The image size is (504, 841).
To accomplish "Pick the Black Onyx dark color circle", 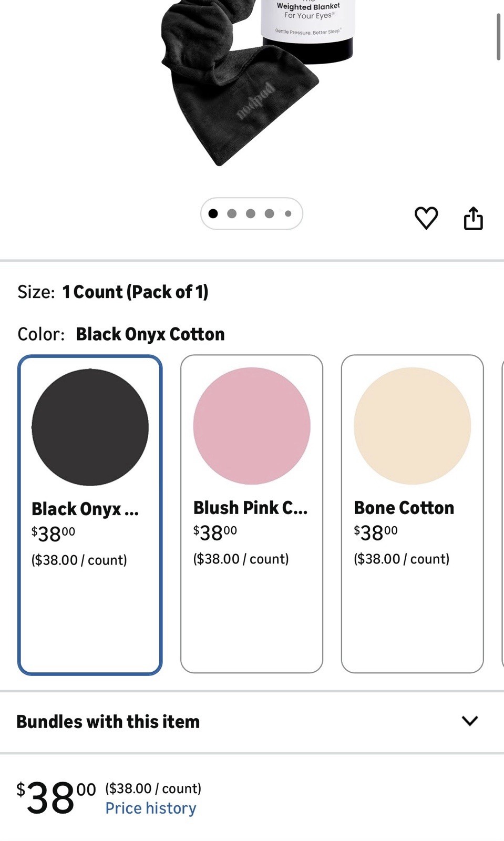I will [90, 427].
